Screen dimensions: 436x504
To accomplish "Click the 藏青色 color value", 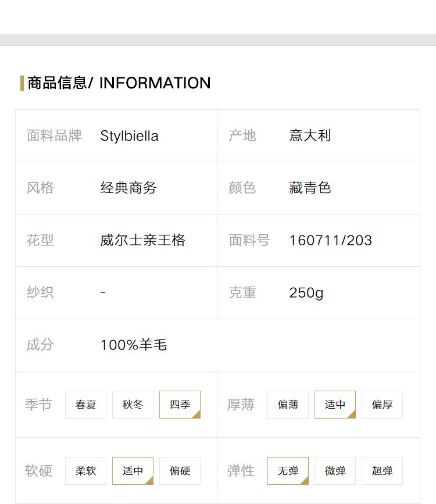I will tap(310, 188).
